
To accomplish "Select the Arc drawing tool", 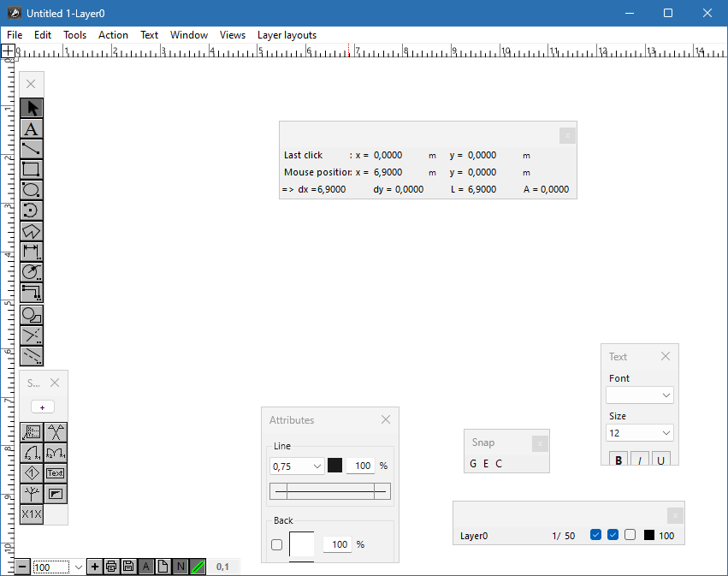I will pyautogui.click(x=31, y=211).
